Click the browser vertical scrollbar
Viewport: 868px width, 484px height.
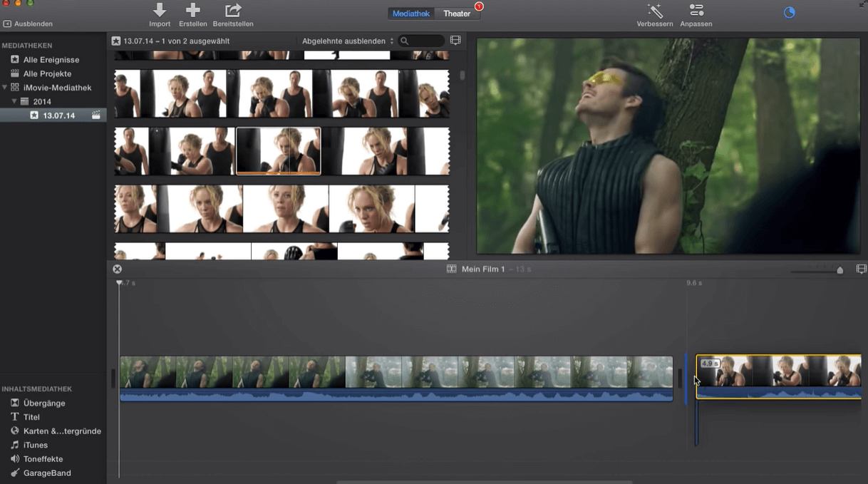[x=463, y=74]
